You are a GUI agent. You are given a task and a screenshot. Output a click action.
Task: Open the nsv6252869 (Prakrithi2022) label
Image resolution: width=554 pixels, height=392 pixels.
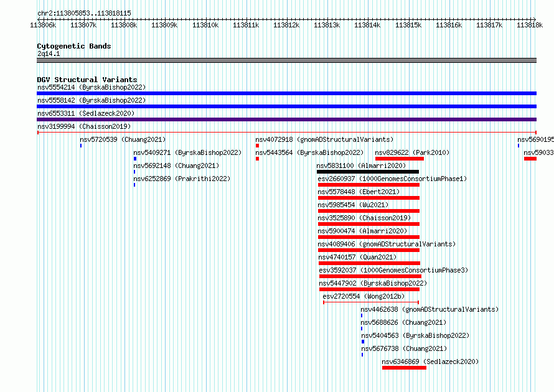[182, 179]
